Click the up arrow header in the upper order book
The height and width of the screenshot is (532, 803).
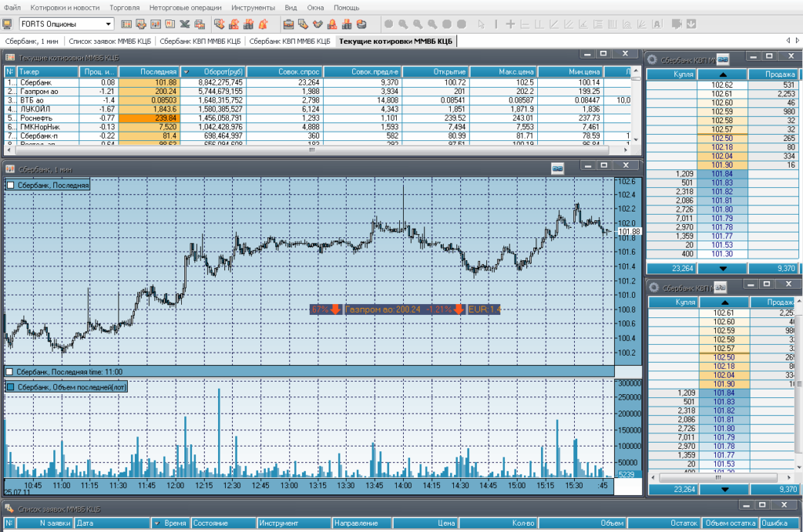click(722, 74)
